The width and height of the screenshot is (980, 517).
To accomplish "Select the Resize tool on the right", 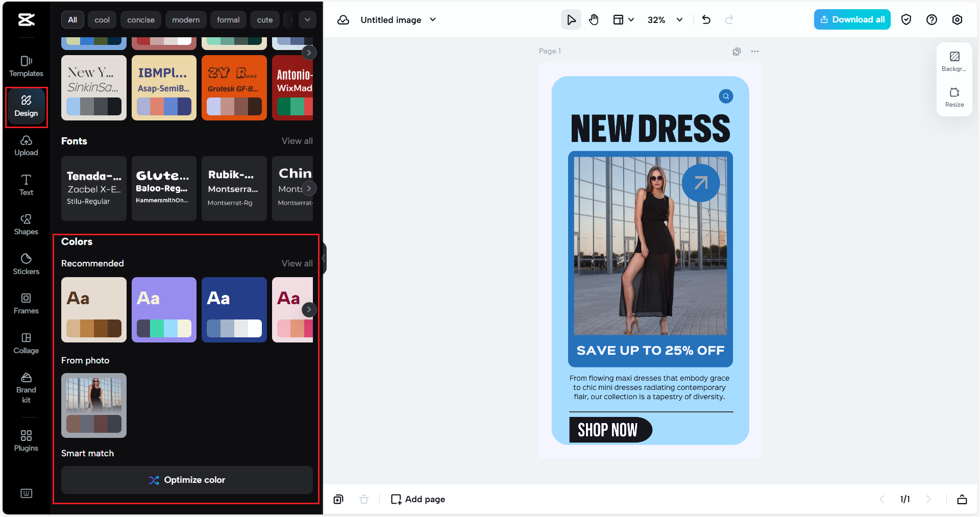I will pyautogui.click(x=954, y=97).
